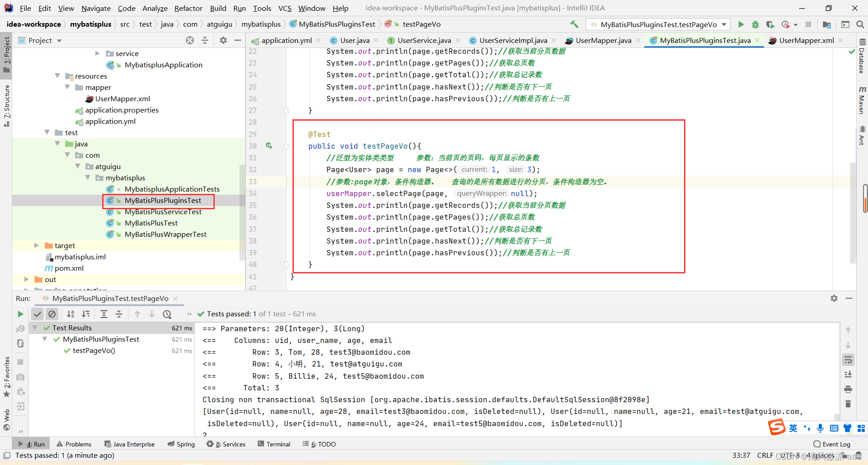
Task: Click the scroll to end icon
Action: pos(848,374)
